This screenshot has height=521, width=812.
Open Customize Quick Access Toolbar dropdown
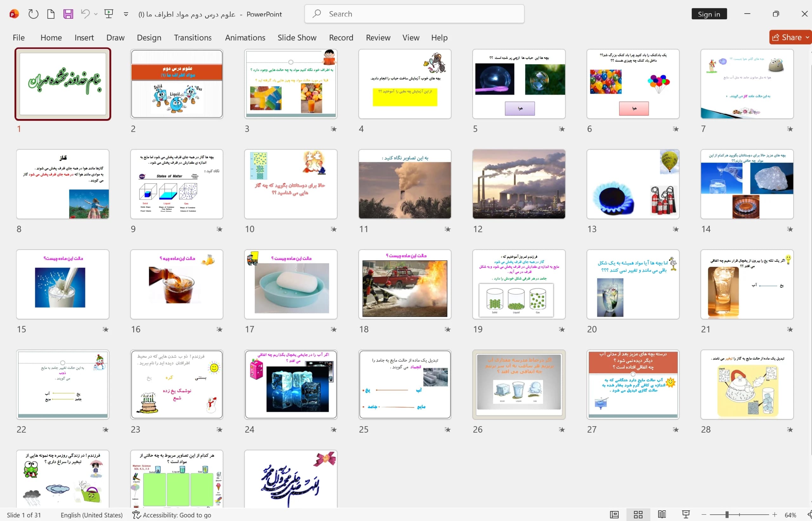point(126,14)
